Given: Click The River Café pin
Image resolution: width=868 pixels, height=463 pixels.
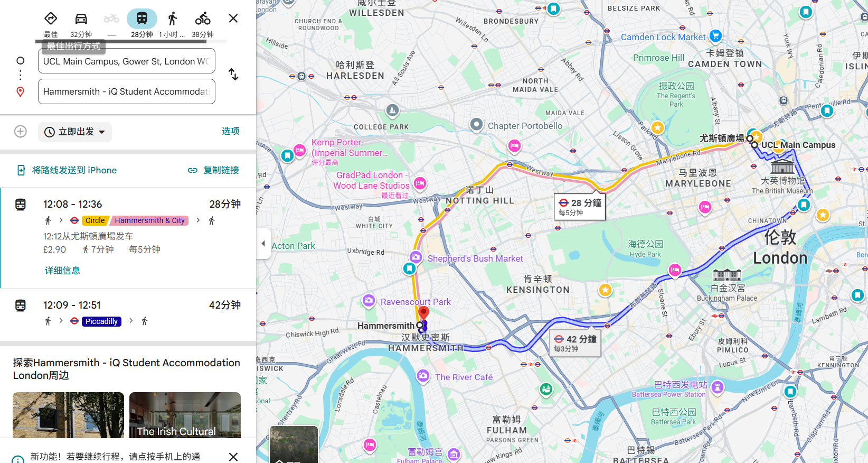Looking at the screenshot, I should coord(423,376).
